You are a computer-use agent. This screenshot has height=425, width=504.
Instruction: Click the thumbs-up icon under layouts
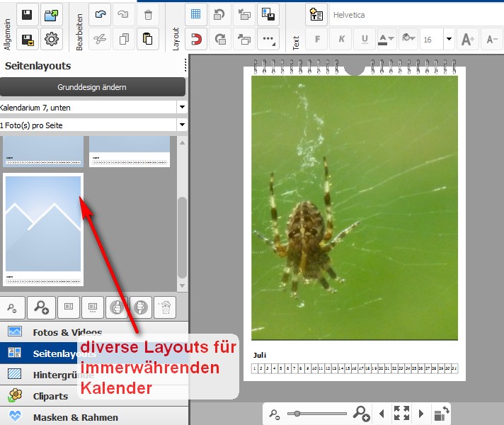click(x=116, y=307)
